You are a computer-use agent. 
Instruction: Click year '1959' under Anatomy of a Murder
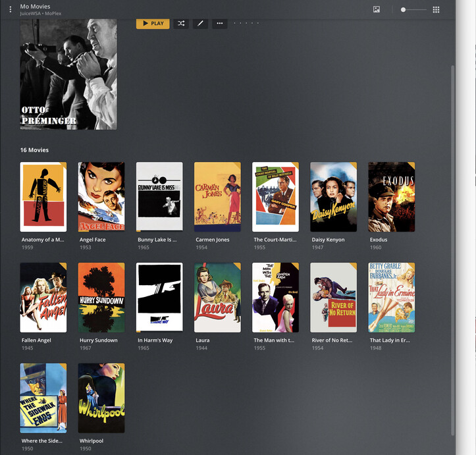tap(27, 248)
